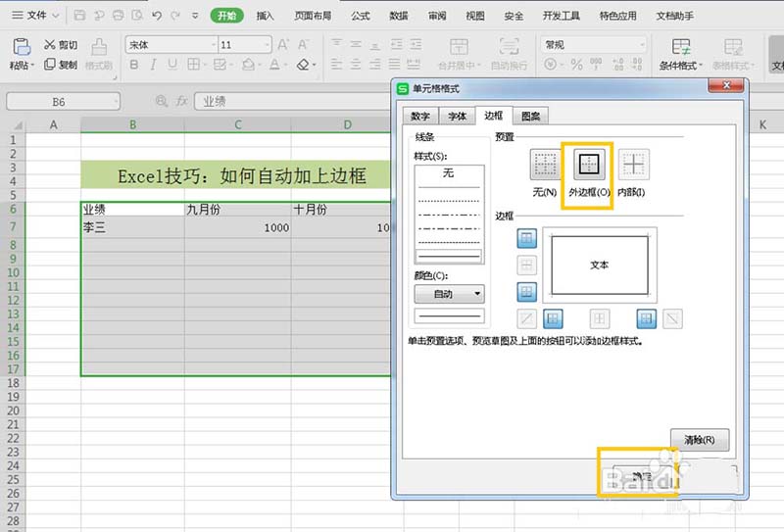
Task: Click the Cut (剪切) scissors button
Action: coord(60,45)
